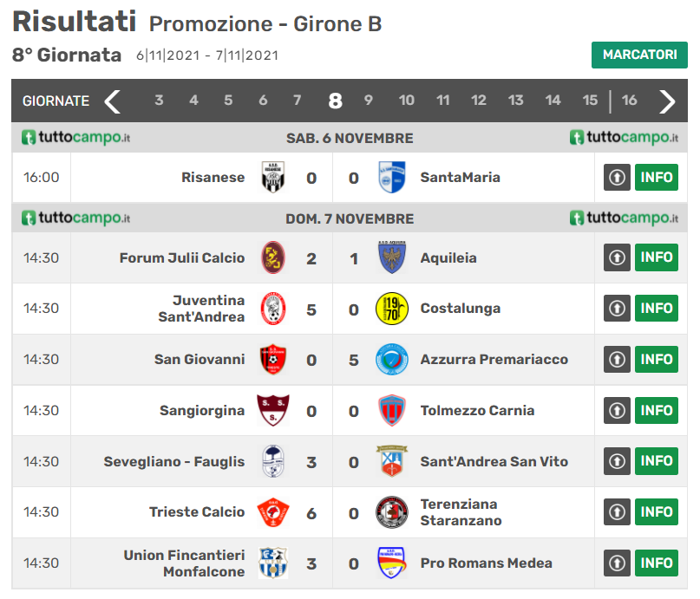Image resolution: width=700 pixels, height=599 pixels.
Task: Select giornata 7 in the round bar
Action: (298, 101)
